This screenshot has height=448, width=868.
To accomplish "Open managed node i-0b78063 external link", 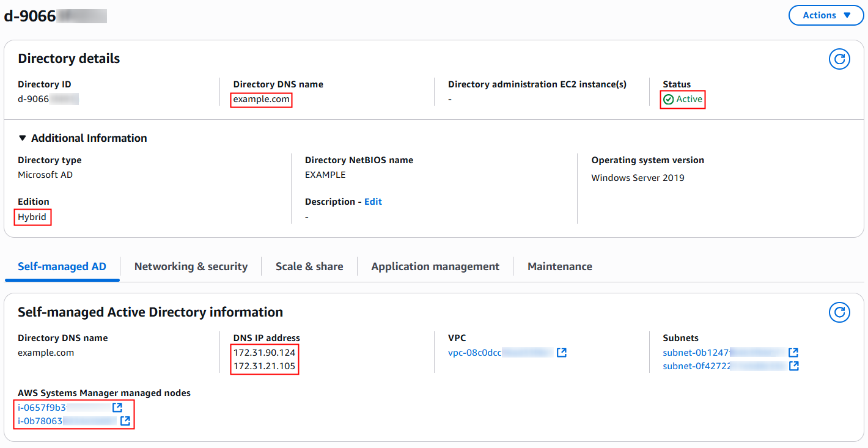I will [x=125, y=420].
